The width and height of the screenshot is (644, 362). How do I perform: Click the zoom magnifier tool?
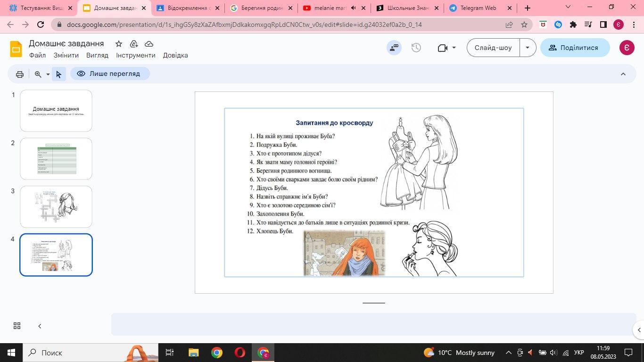pyautogui.click(x=38, y=74)
